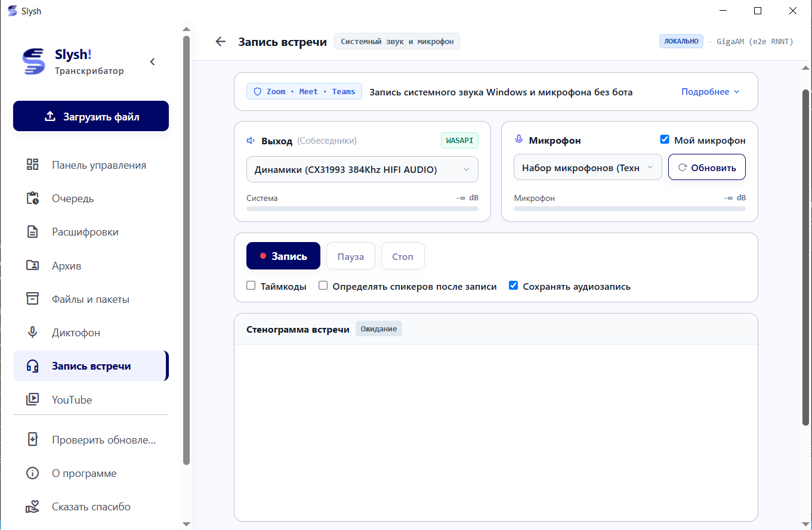Click the Обновить button
812x530 pixels.
[x=707, y=168]
